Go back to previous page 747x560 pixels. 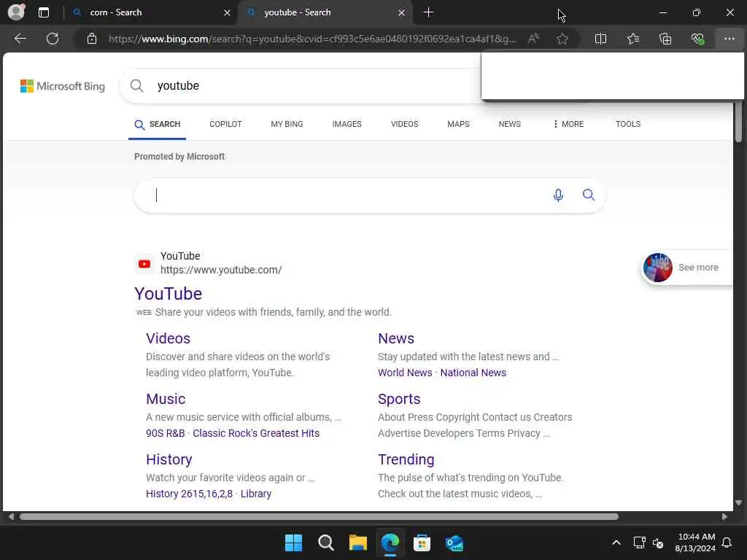20,39
